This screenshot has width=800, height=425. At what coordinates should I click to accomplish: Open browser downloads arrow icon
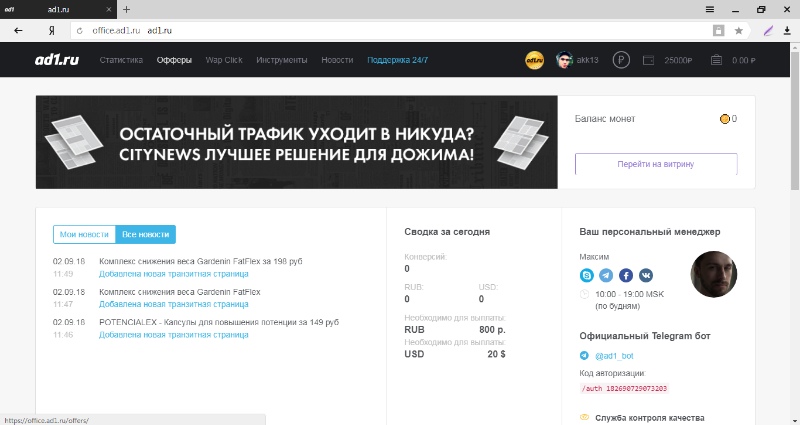786,31
